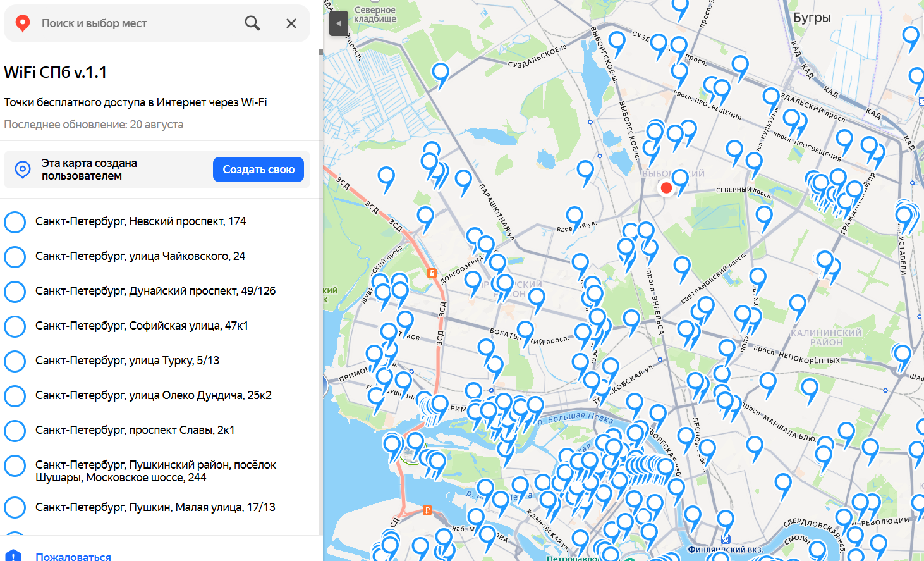Click the red dot marker near Выборгский
The image size is (924, 561).
(x=666, y=188)
